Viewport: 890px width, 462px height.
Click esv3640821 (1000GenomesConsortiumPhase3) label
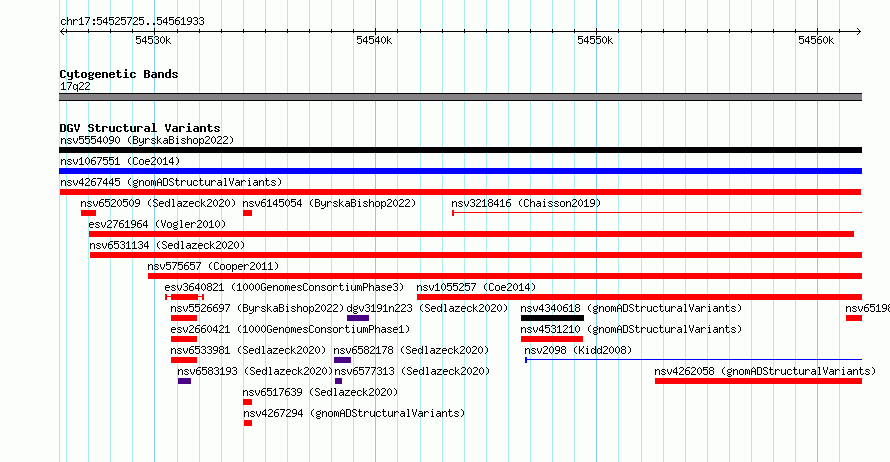[x=284, y=287]
